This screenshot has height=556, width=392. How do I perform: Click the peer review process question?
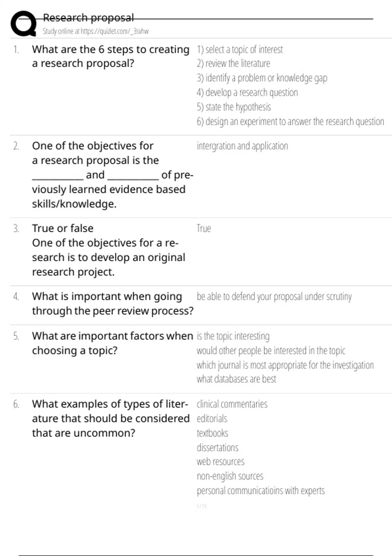pos(112,304)
